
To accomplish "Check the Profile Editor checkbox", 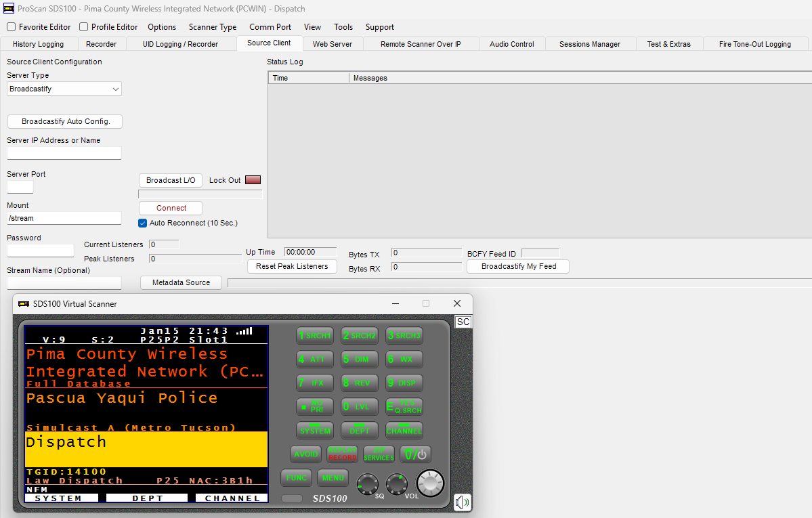I will pos(83,27).
